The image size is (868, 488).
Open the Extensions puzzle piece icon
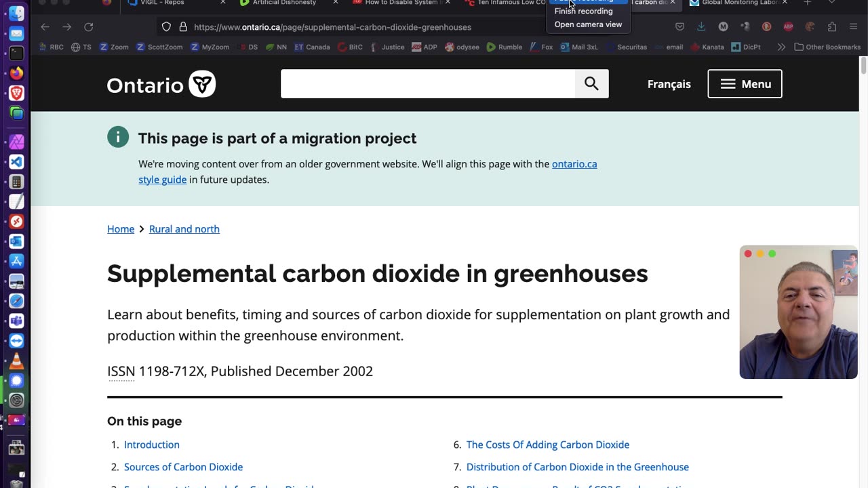(831, 27)
